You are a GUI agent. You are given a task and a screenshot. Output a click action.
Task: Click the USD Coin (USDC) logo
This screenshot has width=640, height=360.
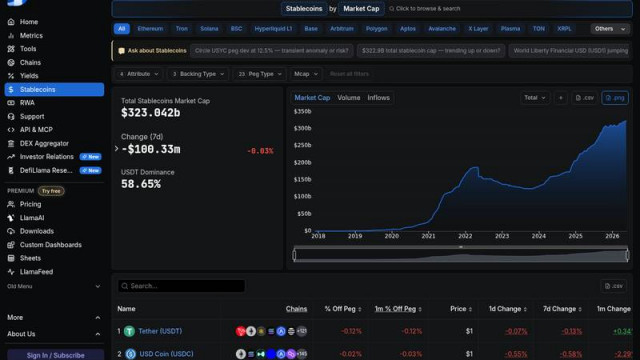pos(131,354)
